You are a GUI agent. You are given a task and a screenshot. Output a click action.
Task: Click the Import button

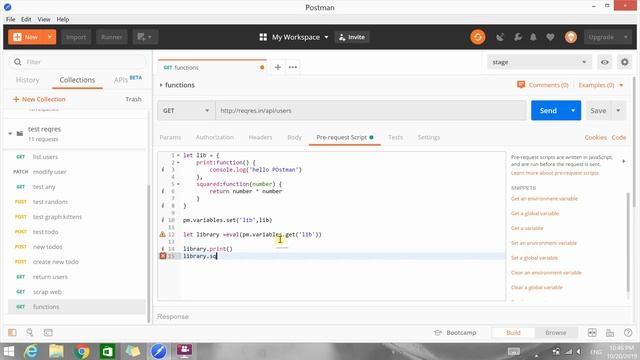coord(76,37)
